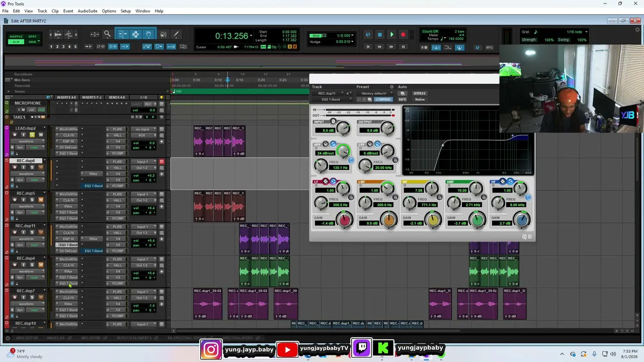Enable Shuffle edit mode
644x362 pixels.
pos(16,37)
